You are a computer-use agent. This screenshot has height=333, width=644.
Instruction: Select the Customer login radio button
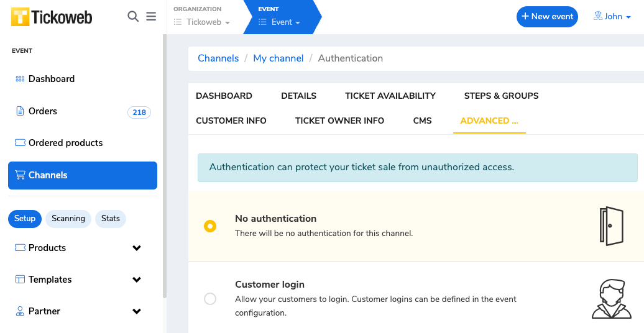click(210, 299)
